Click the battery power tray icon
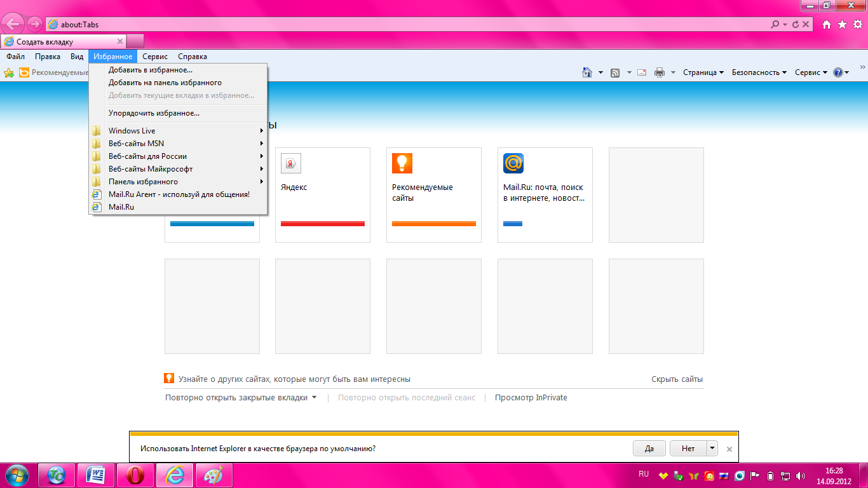Image resolution: width=868 pixels, height=488 pixels. point(771,475)
